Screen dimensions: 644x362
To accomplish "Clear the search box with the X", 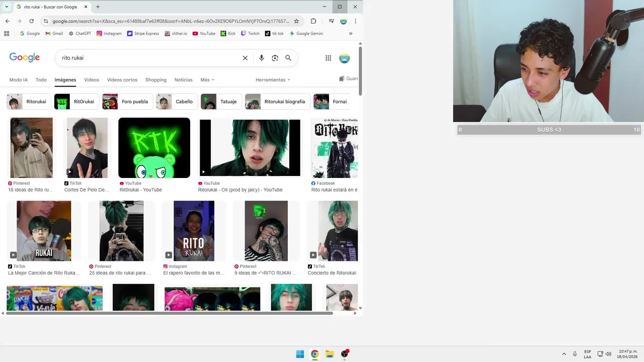I will click(245, 58).
